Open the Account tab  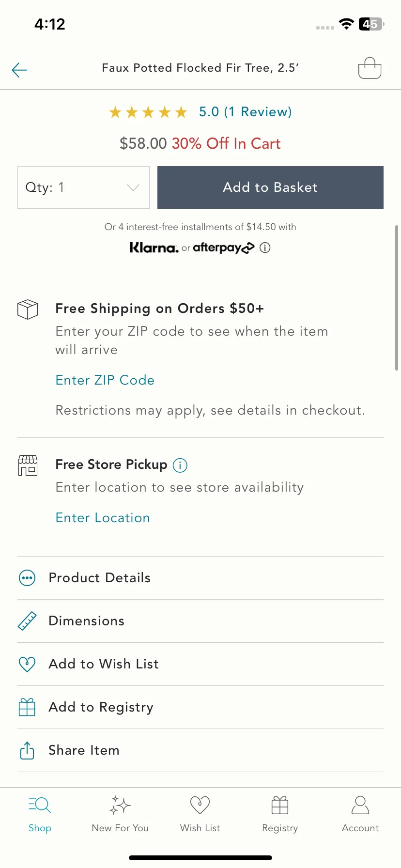pos(360,814)
